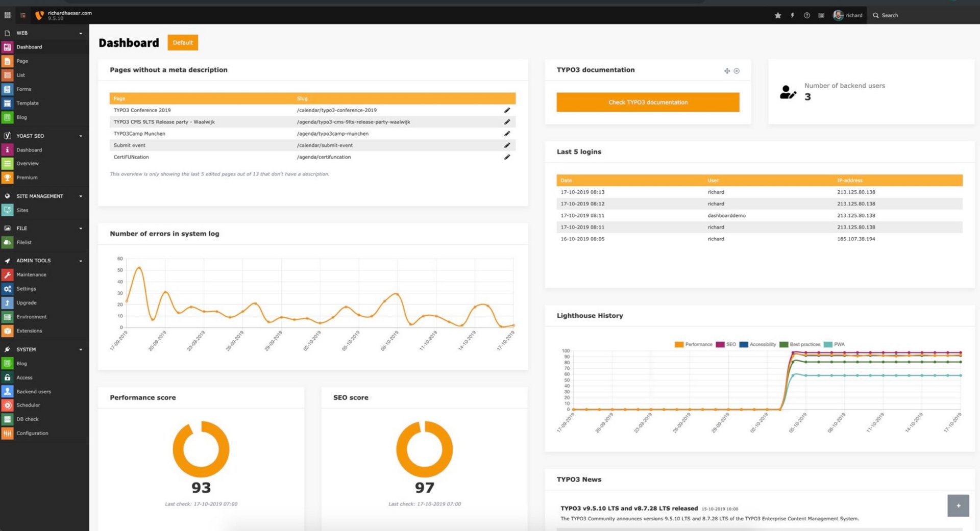This screenshot has height=531, width=980.
Task: Open the Sites module
Action: 44,210
